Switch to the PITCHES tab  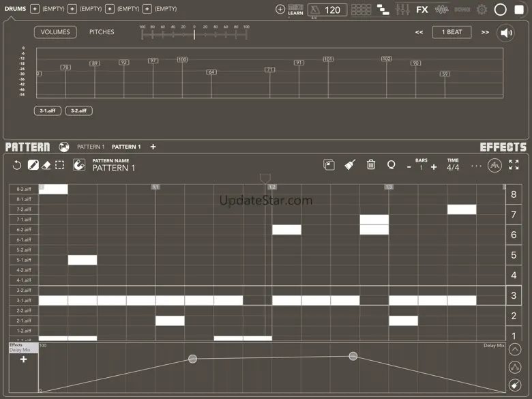(x=102, y=32)
